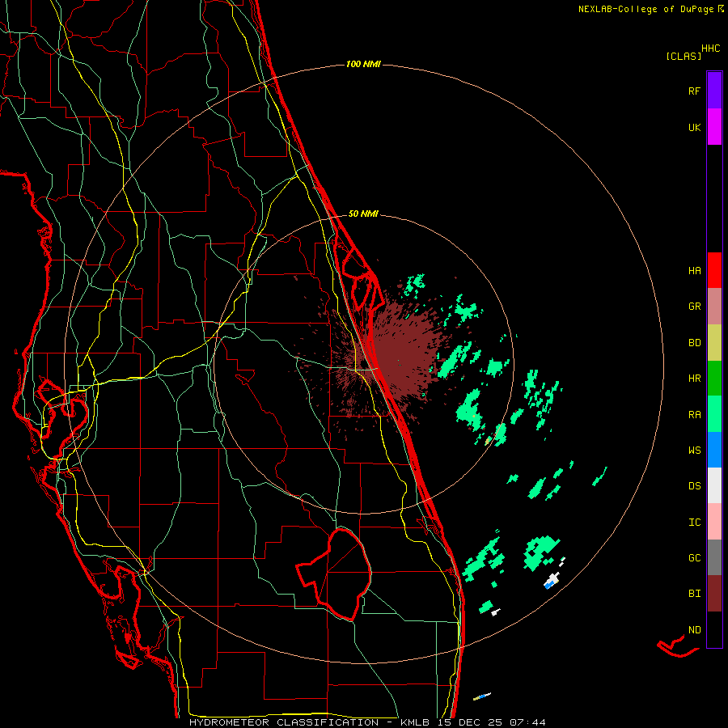Select the BD yellow legend swatch
Image resolution: width=728 pixels, height=728 pixels.
(x=714, y=342)
